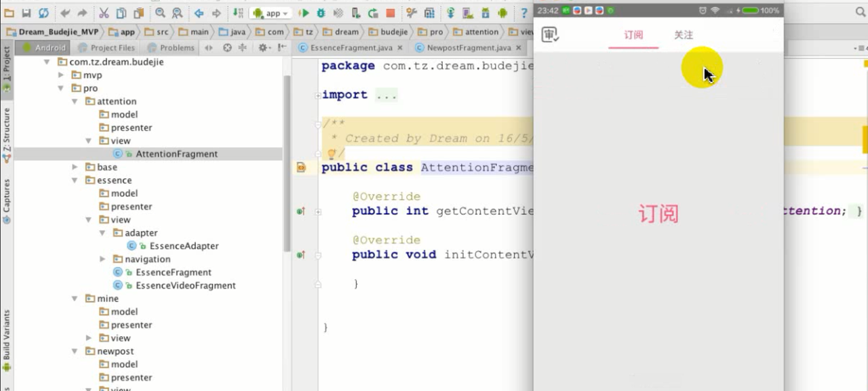
Task: Collapse the pro package
Action: (x=60, y=88)
